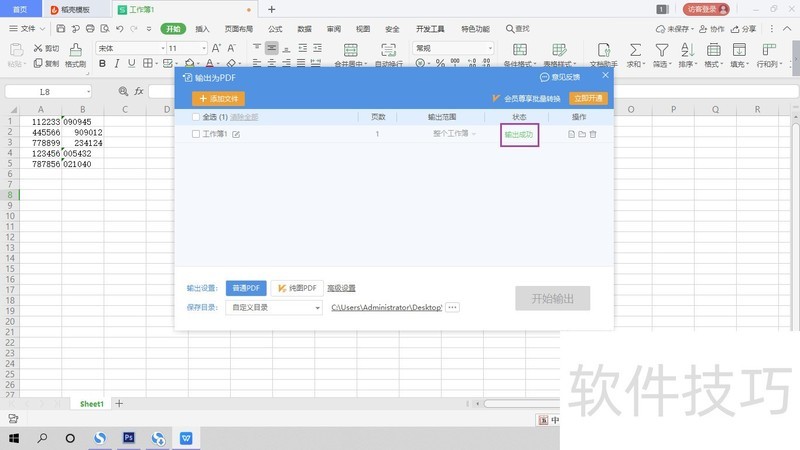
Task: Open print preview icon
Action: coord(105,29)
